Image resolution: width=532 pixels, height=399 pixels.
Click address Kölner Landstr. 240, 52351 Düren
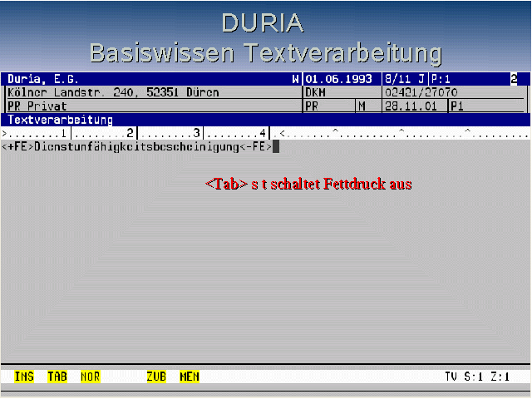[113, 92]
